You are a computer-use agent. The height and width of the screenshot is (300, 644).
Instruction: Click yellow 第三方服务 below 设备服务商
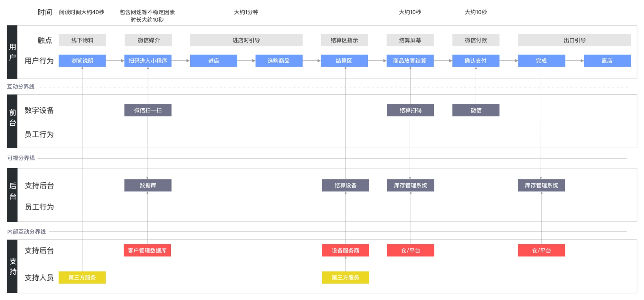(345, 277)
